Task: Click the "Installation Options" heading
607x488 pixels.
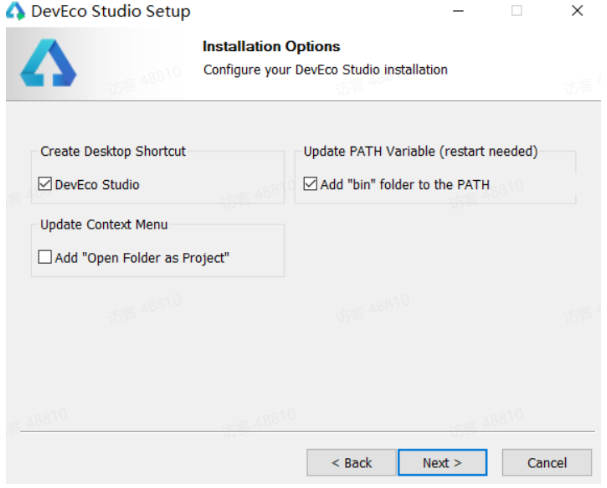Action: coord(271,47)
